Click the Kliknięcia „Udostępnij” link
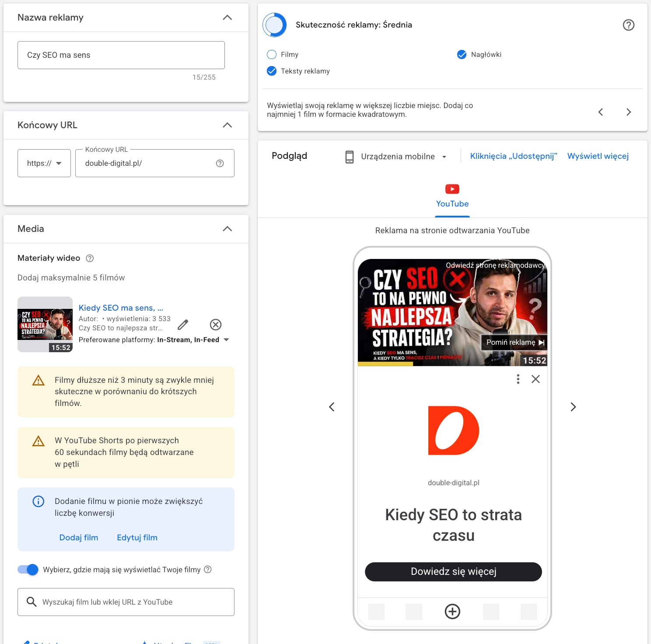The width and height of the screenshot is (651, 644). [514, 156]
